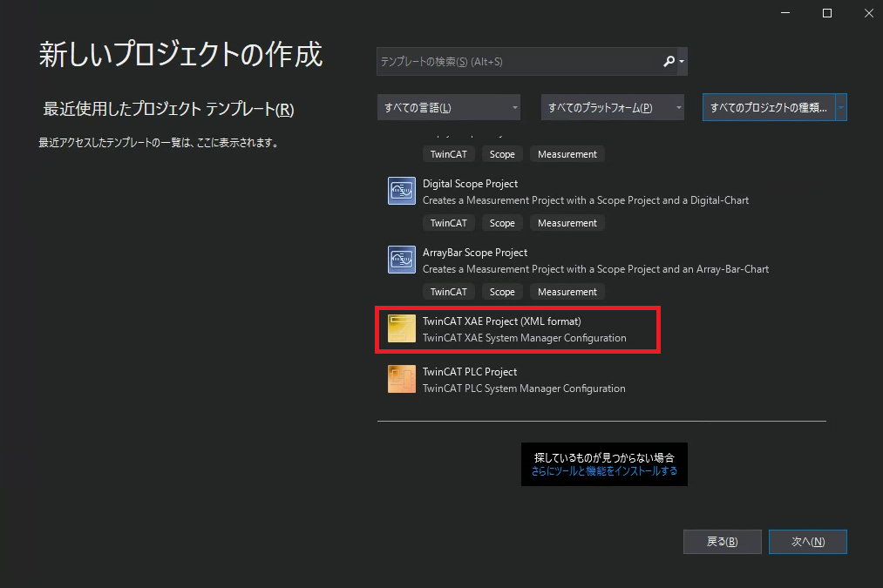Click the TwinCAT XAE Project yellow icon
The height and width of the screenshot is (588, 883).
[x=402, y=328]
